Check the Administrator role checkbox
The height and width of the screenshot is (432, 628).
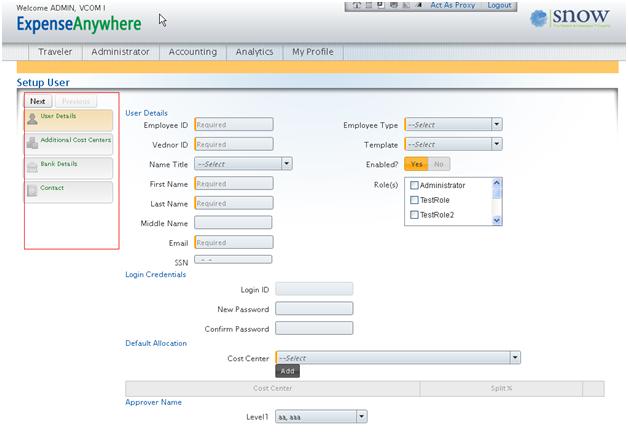click(415, 185)
